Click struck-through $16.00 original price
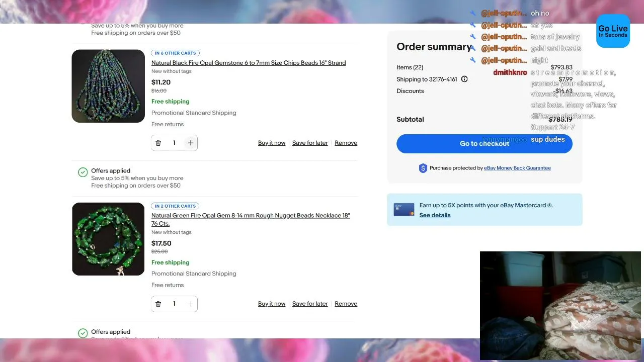Image resolution: width=644 pixels, height=362 pixels. (159, 91)
